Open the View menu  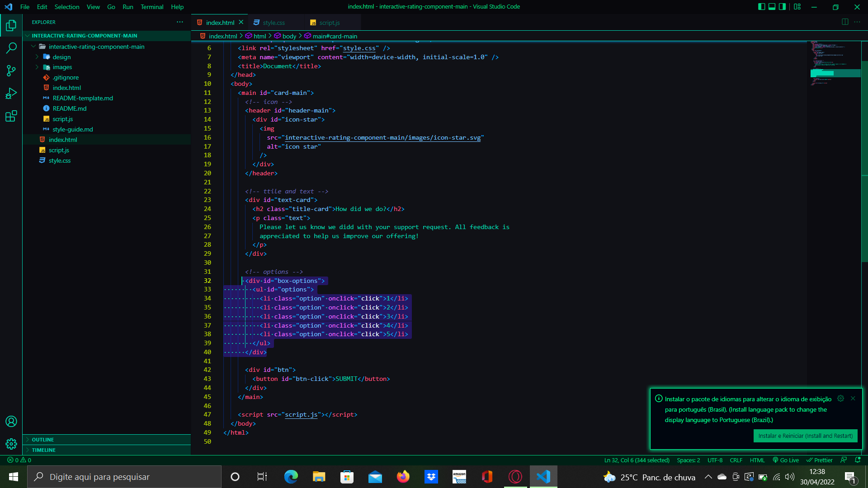tap(93, 7)
